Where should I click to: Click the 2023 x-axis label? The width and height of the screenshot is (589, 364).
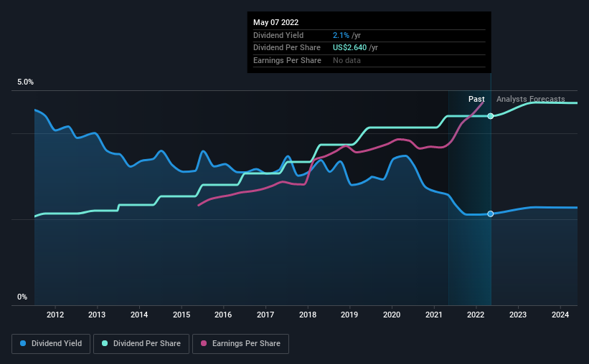pos(518,315)
